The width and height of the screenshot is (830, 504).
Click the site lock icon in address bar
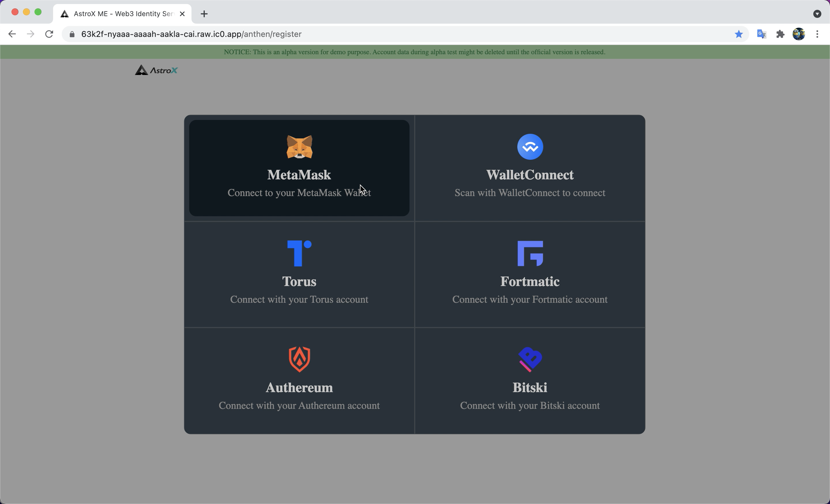[72, 34]
